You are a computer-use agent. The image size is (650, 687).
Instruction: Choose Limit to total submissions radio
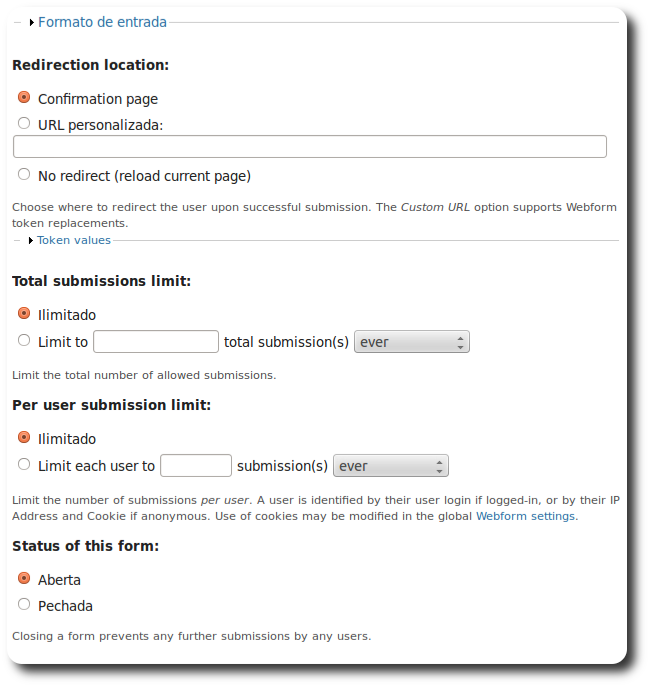point(24,341)
